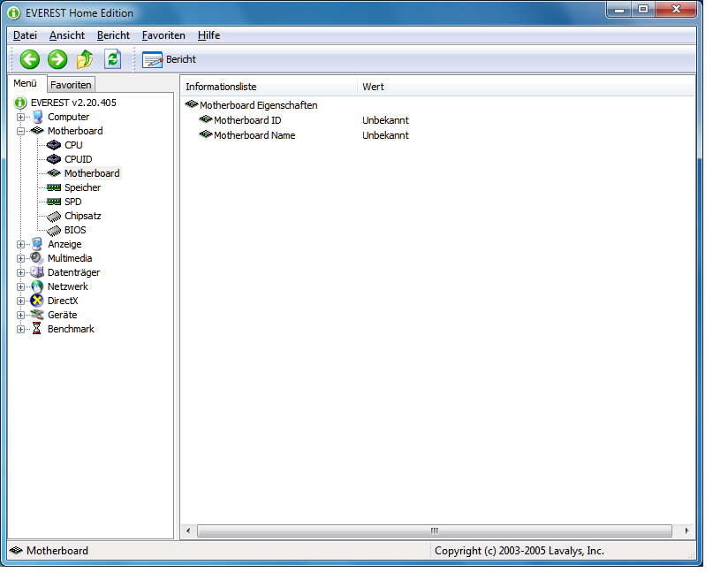
Task: Open the Speicher memory module icon
Action: tap(54, 187)
